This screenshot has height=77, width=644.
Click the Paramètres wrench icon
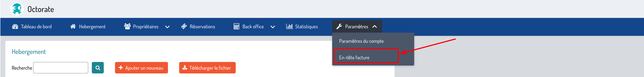tap(339, 26)
